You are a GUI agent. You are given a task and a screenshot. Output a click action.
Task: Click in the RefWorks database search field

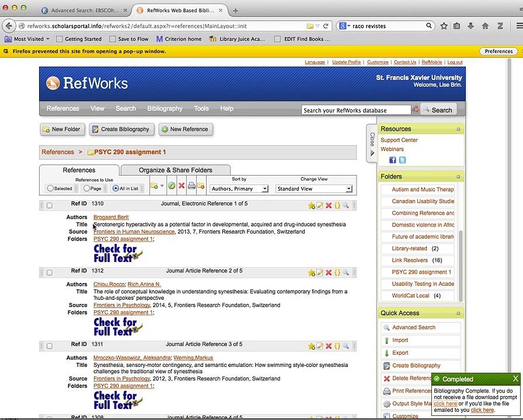click(x=356, y=110)
